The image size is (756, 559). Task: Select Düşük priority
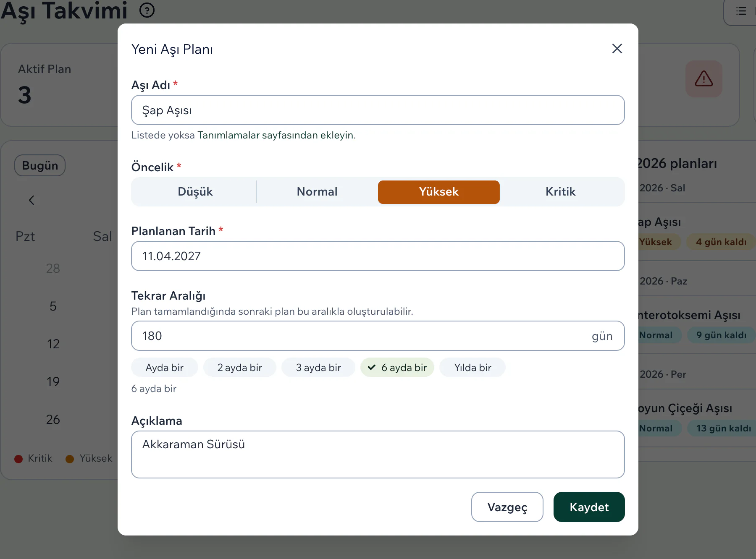tap(195, 192)
